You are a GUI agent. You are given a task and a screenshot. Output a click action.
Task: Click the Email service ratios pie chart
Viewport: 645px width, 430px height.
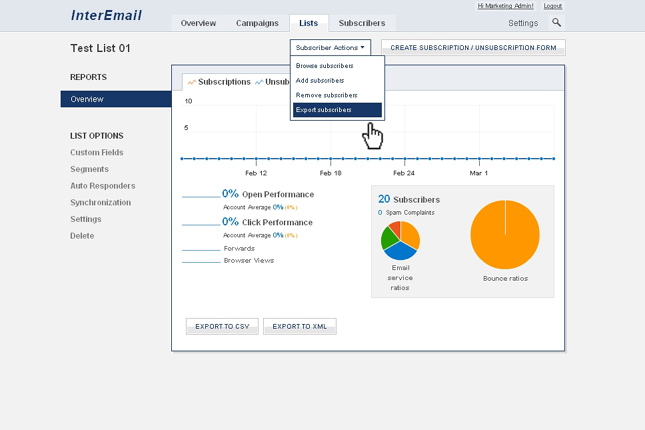pos(400,240)
